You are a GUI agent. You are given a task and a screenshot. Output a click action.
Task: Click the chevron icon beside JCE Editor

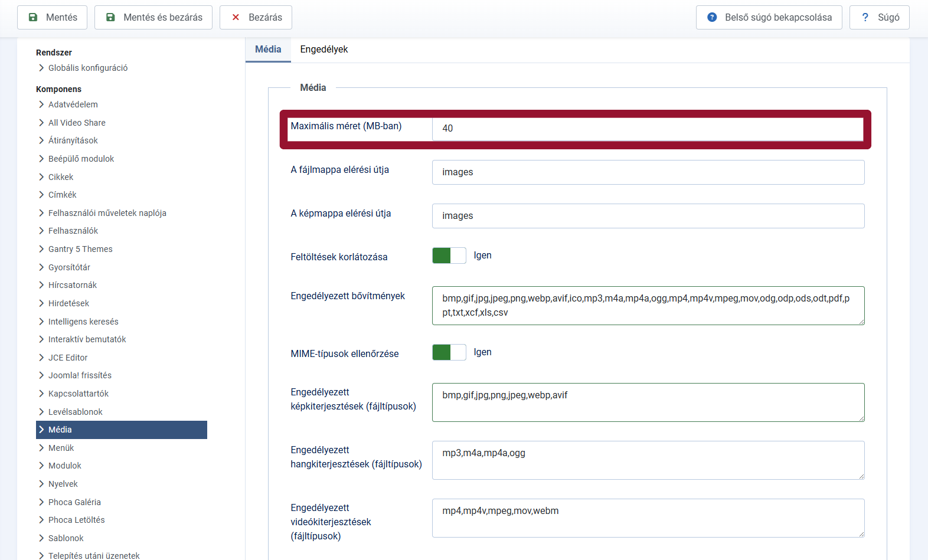click(x=41, y=358)
